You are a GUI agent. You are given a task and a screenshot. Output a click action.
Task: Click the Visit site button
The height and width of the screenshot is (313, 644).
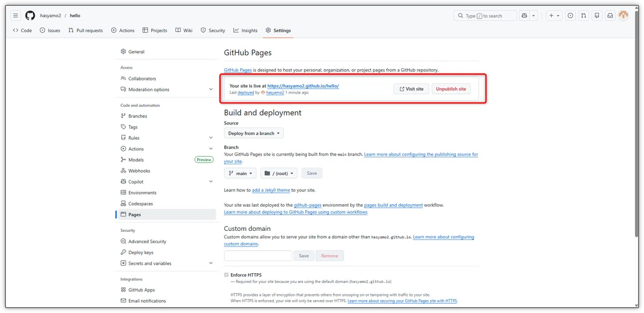412,89
